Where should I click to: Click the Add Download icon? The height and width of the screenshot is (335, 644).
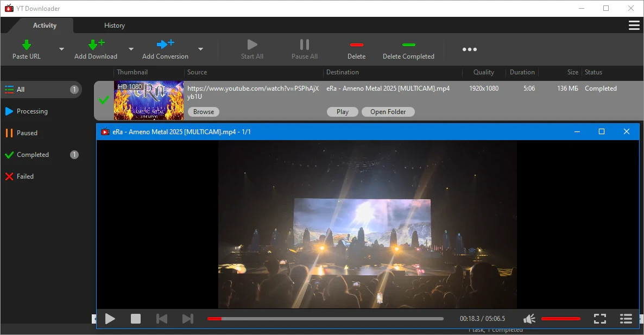click(x=97, y=44)
